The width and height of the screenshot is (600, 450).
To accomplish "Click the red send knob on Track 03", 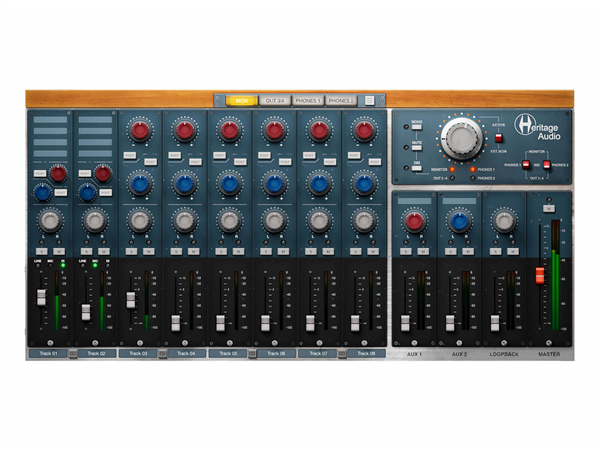I will [x=140, y=131].
